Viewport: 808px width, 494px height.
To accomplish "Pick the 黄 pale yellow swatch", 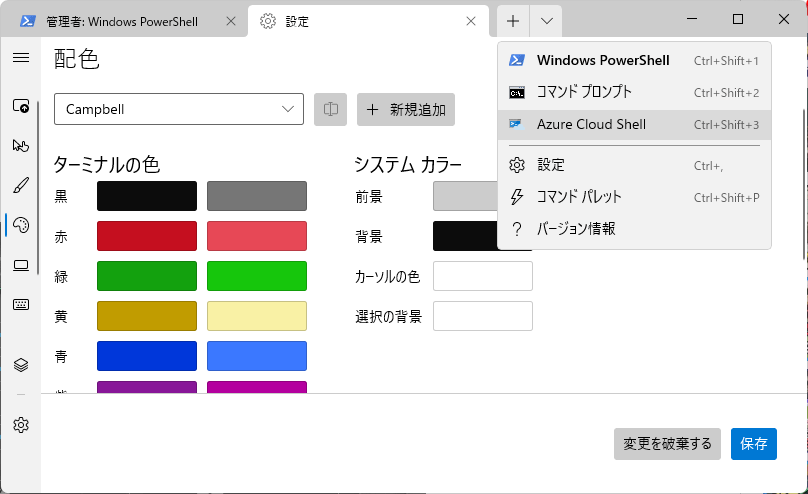I will 257,316.
